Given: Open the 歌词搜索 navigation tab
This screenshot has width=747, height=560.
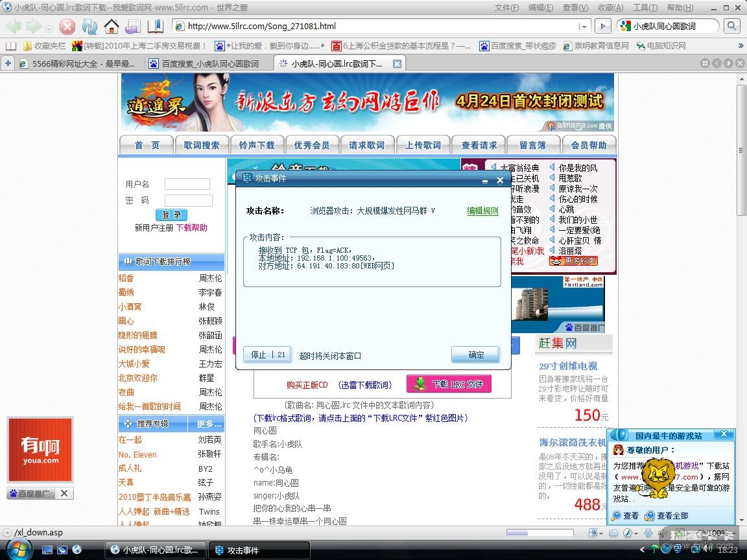Looking at the screenshot, I should click(x=202, y=145).
